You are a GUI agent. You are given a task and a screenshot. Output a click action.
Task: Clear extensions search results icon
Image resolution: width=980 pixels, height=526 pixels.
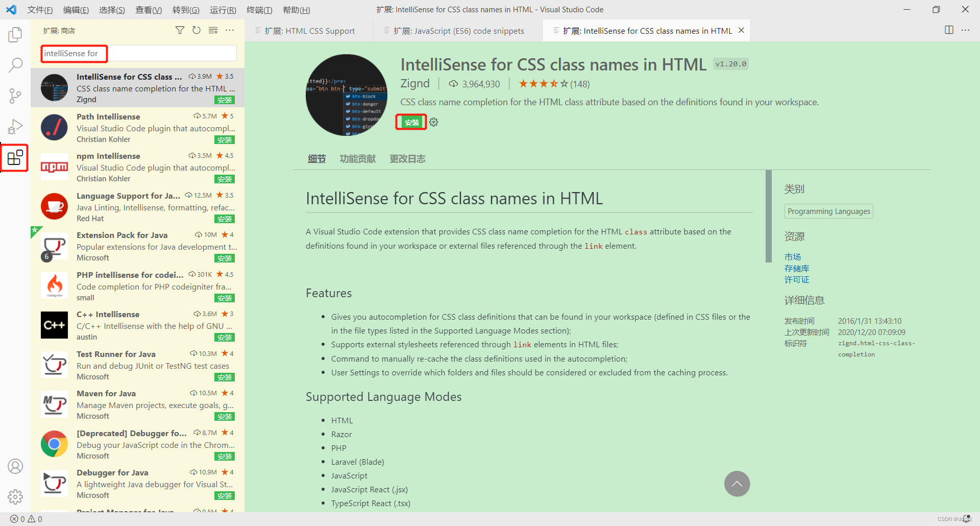[x=213, y=31]
